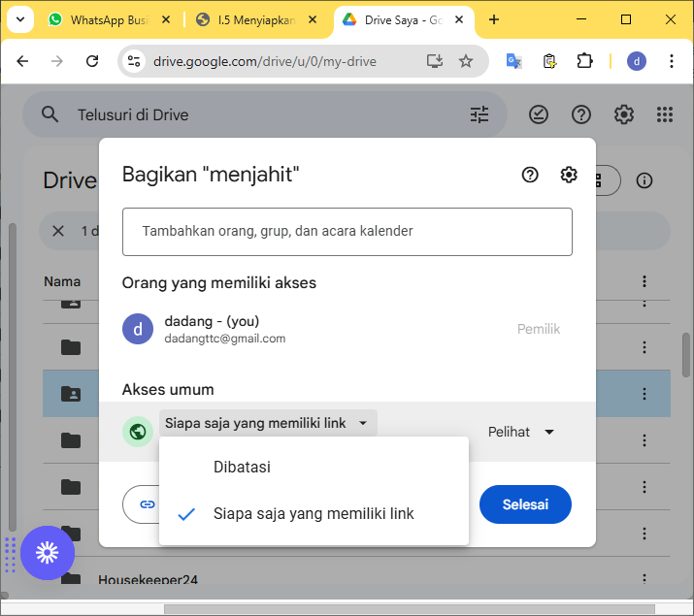Click the copy link button
Screen dimensions: 694x616
pyautogui.click(x=144, y=504)
